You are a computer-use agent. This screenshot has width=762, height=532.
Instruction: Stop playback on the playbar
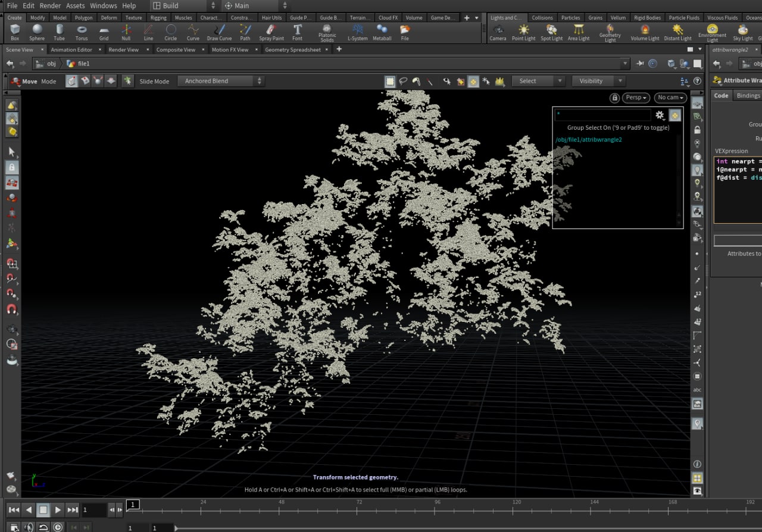[43, 510]
